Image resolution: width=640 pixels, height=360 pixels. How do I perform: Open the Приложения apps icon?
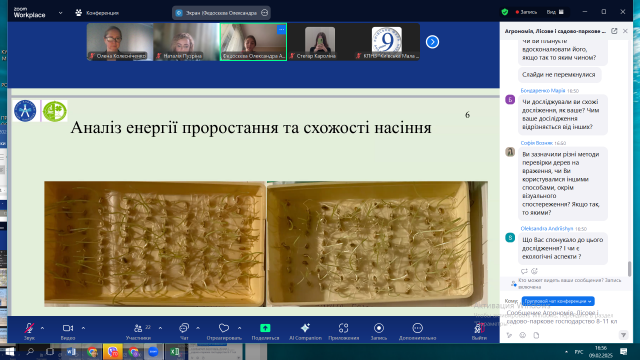point(344,331)
